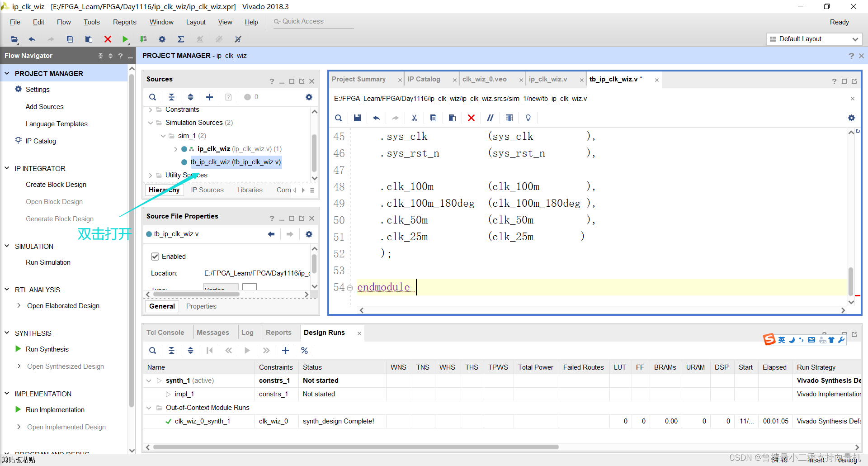The height and width of the screenshot is (466, 868).
Task: Collapse the SYNTHESIS section
Action: (7, 333)
